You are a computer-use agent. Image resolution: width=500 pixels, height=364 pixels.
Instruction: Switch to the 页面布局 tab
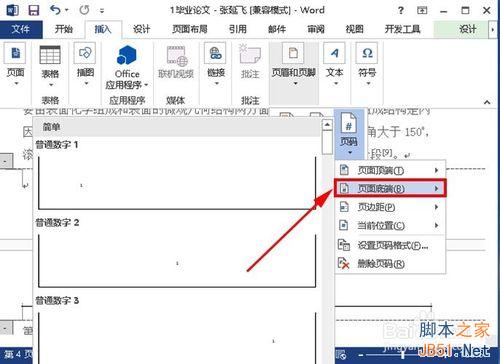point(190,29)
